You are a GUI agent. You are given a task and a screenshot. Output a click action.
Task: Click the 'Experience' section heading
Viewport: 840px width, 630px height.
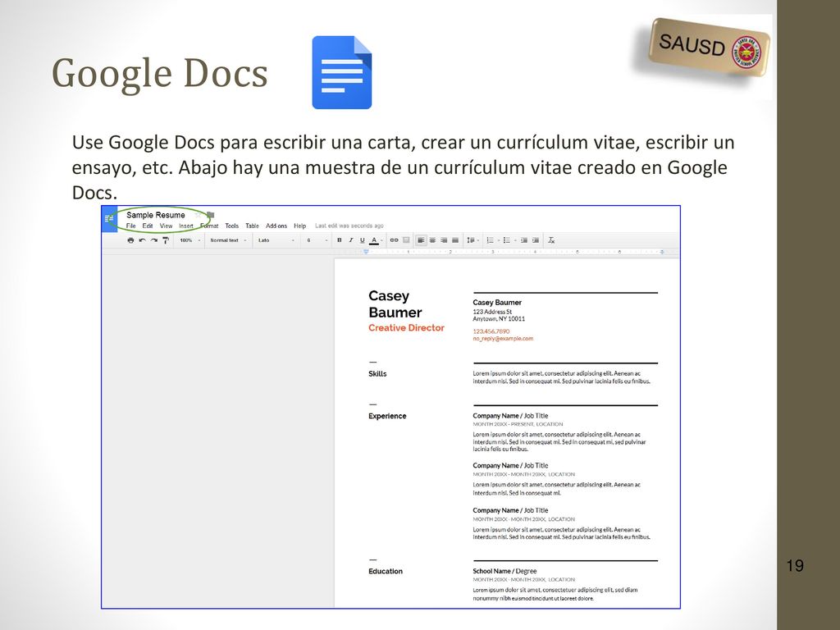pyautogui.click(x=387, y=416)
